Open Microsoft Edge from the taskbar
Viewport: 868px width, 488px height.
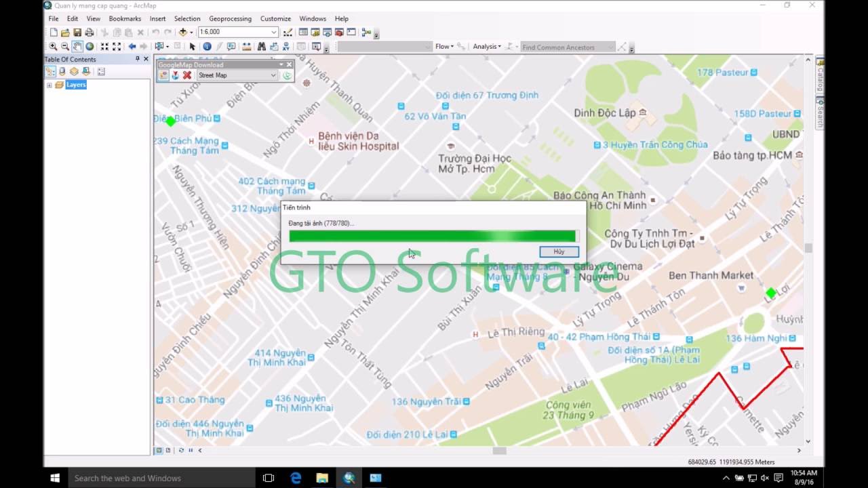(x=296, y=478)
